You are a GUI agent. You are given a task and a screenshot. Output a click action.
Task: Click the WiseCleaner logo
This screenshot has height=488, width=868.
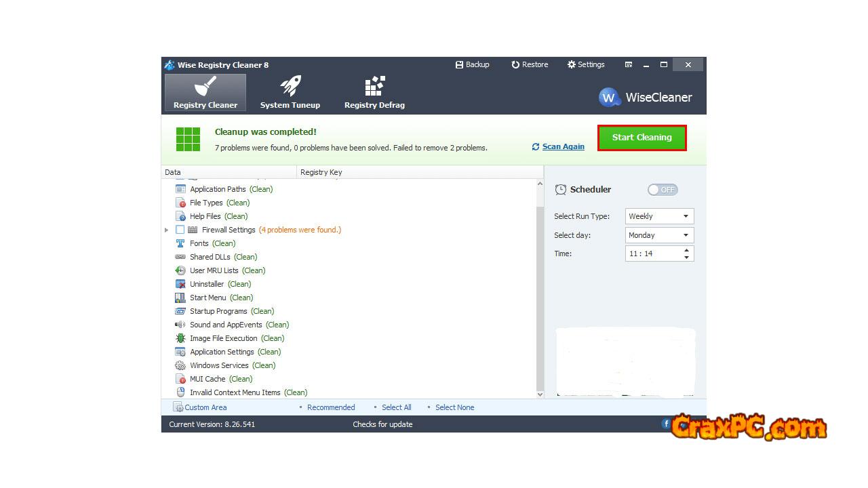pos(646,98)
